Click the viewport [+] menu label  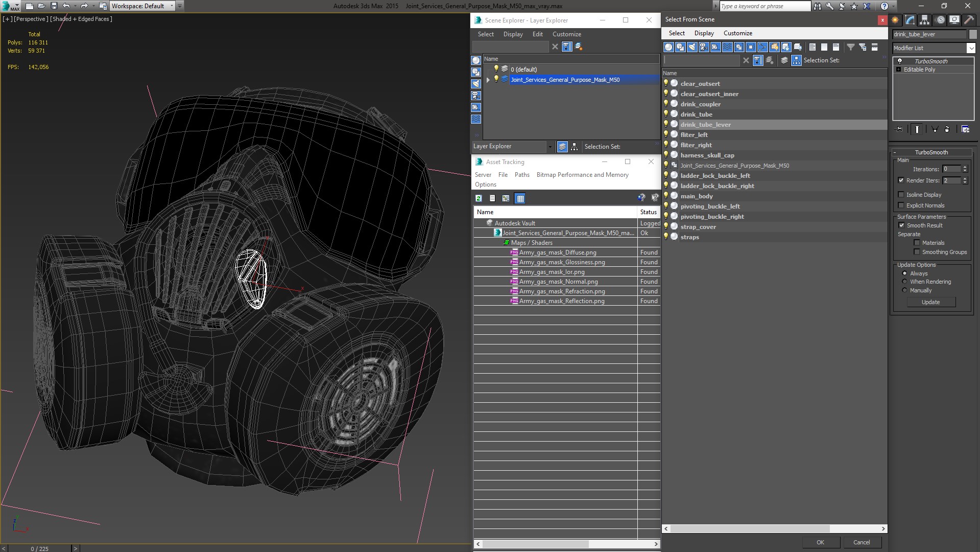point(8,19)
